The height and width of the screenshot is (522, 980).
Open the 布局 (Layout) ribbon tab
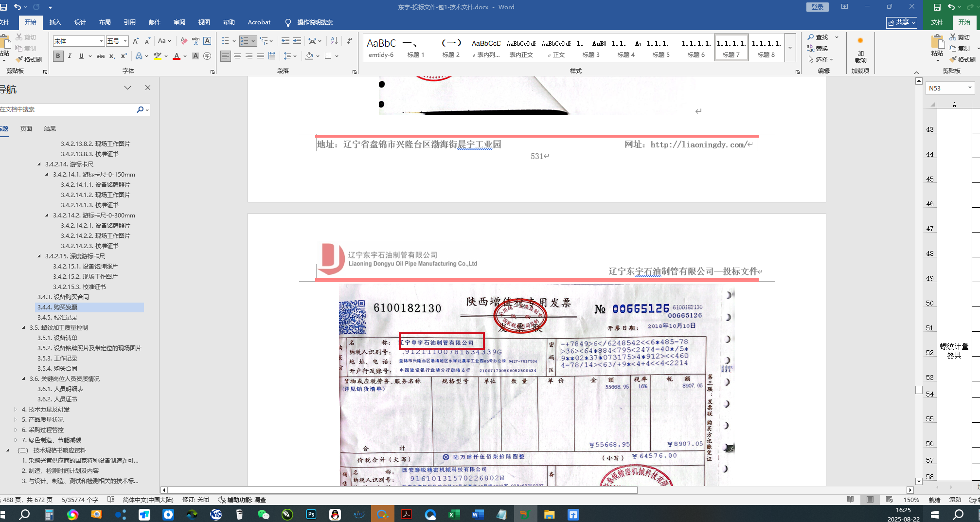(105, 22)
